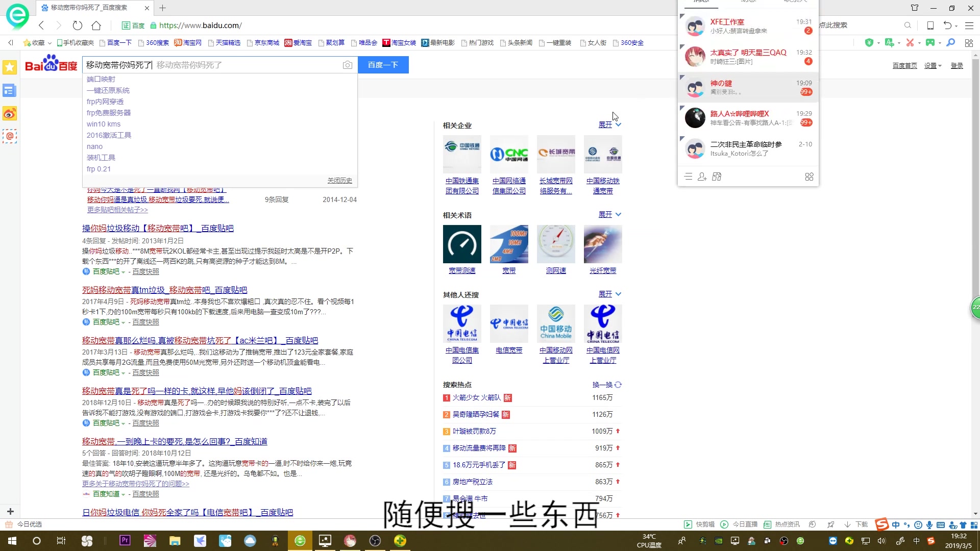Expand 相关企业 section with 展开

[610, 124]
